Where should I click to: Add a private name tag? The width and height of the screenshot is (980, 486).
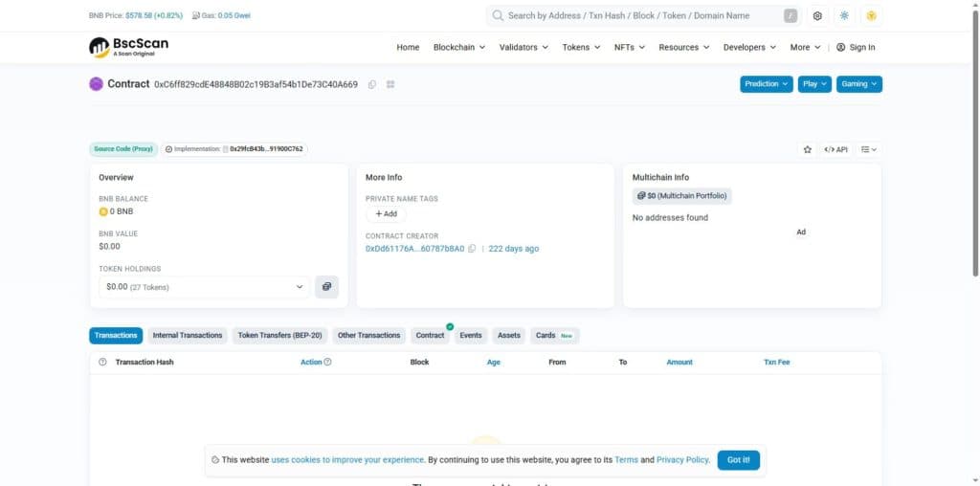tap(386, 214)
